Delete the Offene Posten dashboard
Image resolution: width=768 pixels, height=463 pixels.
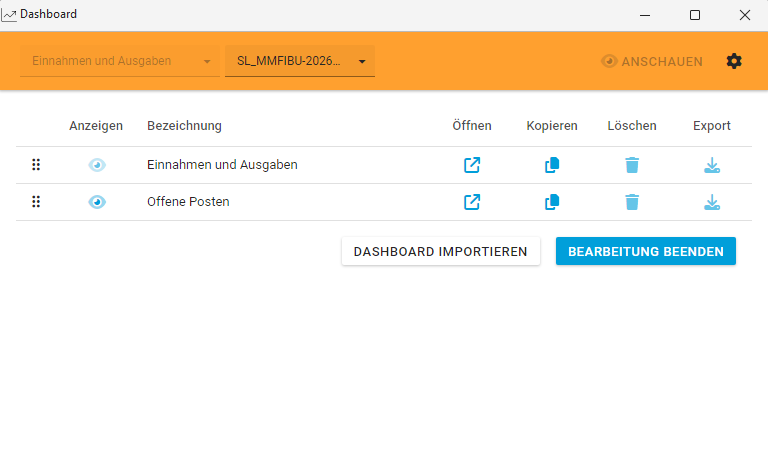632,202
